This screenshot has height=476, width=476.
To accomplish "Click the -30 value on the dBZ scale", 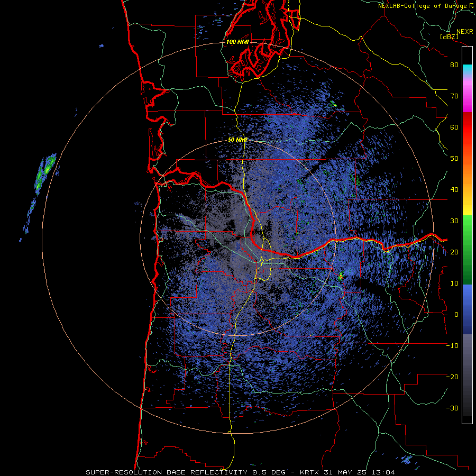I will (x=452, y=408).
